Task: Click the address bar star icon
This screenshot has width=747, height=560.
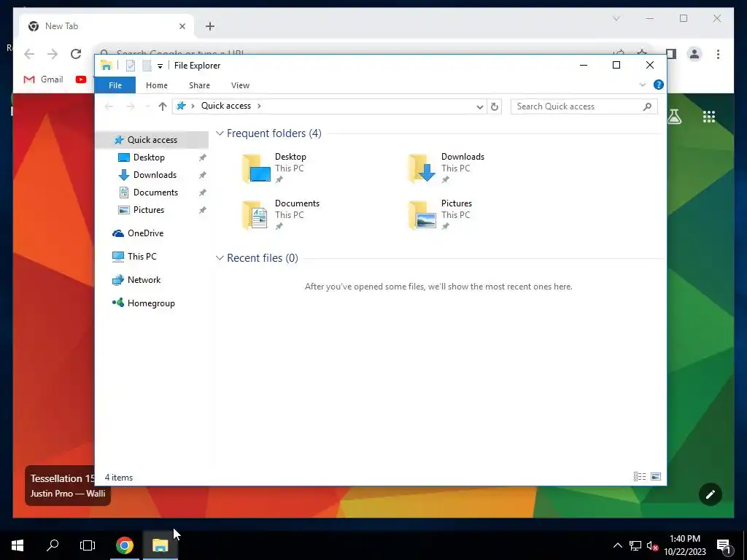Action: click(x=181, y=106)
